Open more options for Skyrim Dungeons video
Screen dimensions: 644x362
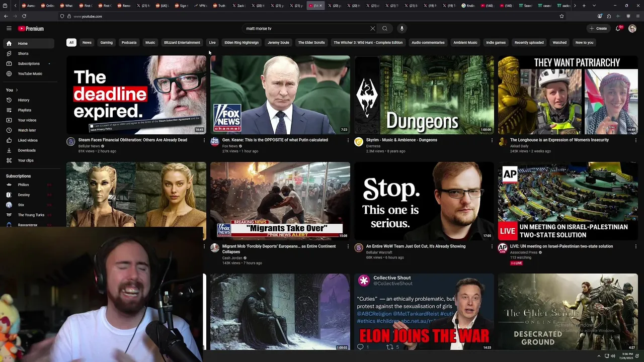(x=492, y=140)
